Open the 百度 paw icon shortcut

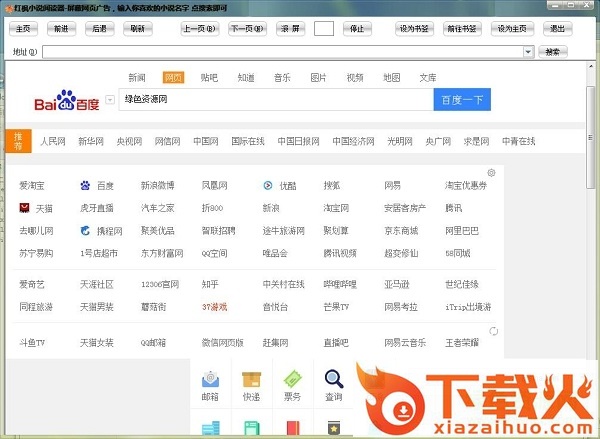[x=85, y=186]
